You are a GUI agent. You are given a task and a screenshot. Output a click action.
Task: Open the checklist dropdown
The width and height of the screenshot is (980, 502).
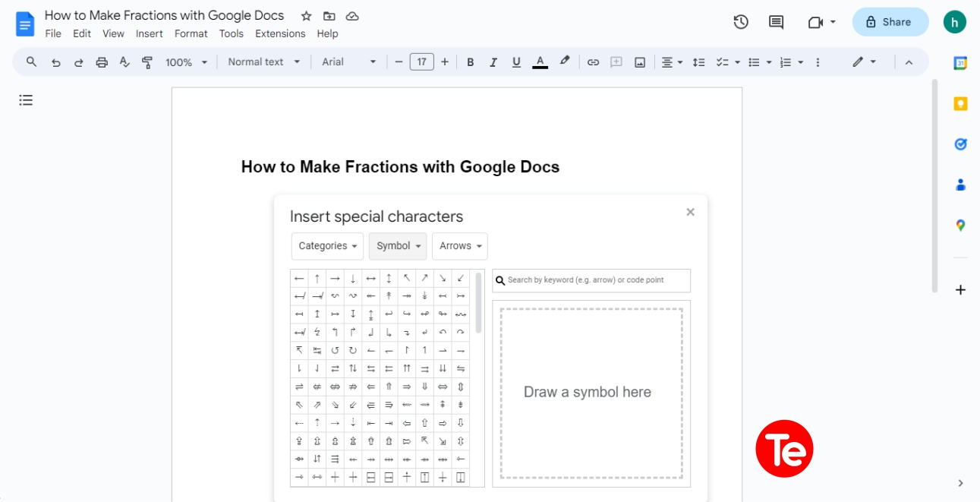pyautogui.click(x=728, y=62)
